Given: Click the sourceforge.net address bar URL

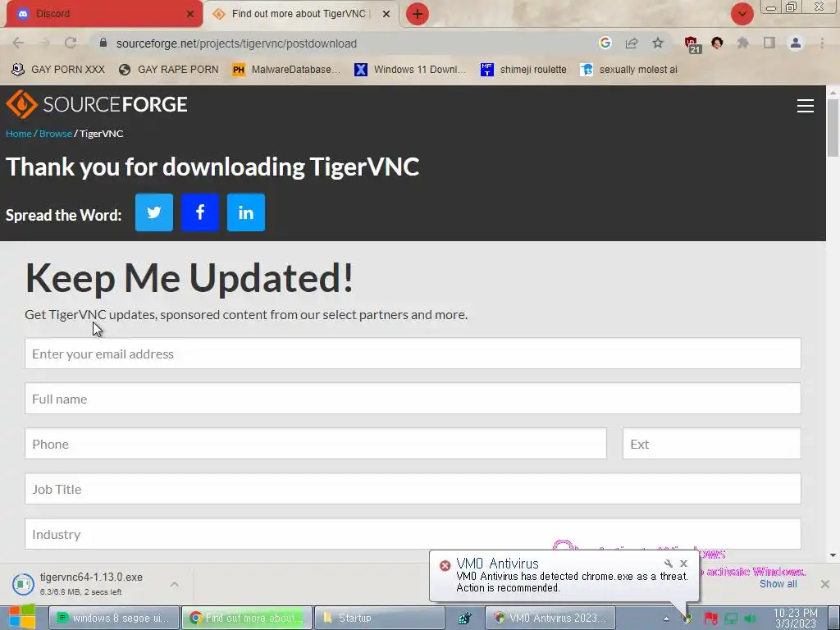Looking at the screenshot, I should [236, 43].
